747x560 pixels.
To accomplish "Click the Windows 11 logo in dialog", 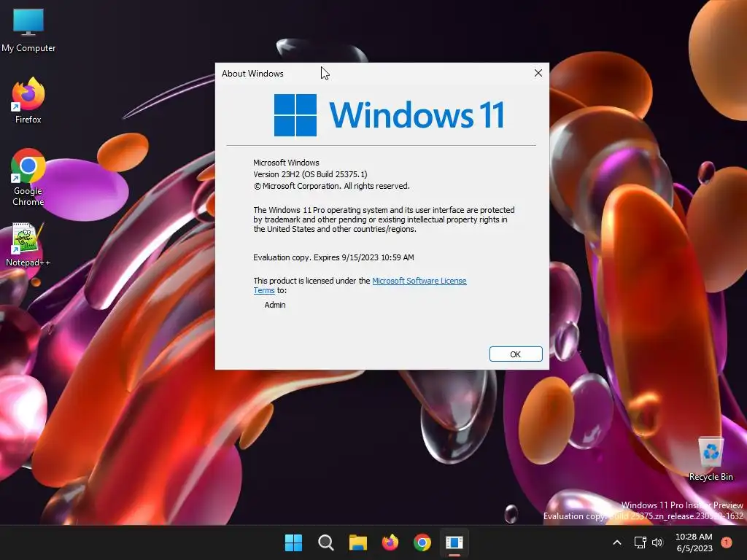I will 390,114.
